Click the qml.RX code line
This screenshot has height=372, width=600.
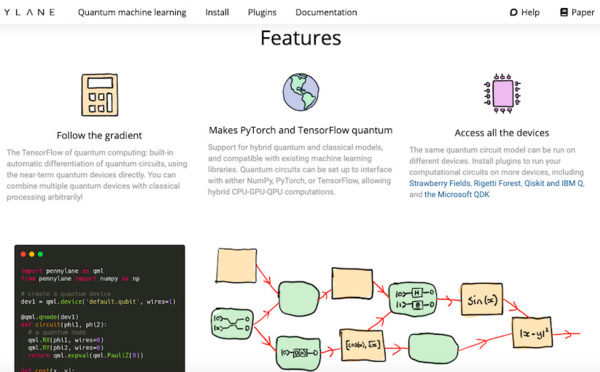click(65, 340)
